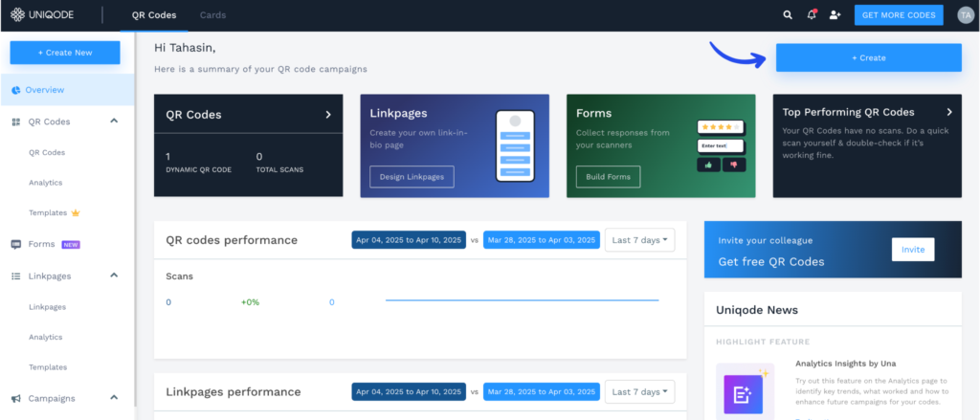Click the NEW badge beside Forms
The image size is (980, 420).
(x=71, y=245)
